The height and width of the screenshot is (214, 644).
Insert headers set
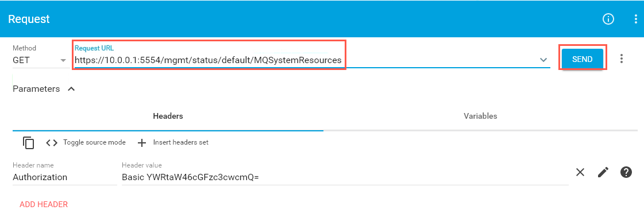coord(173,143)
